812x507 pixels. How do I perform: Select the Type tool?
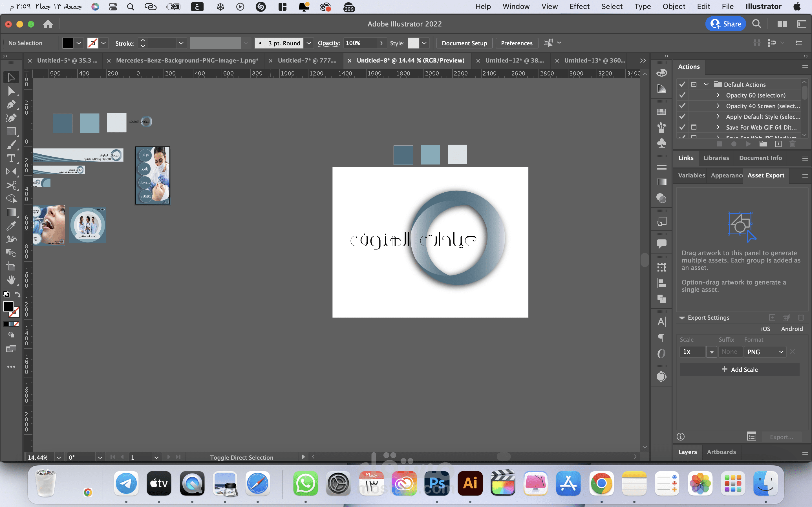click(x=11, y=158)
